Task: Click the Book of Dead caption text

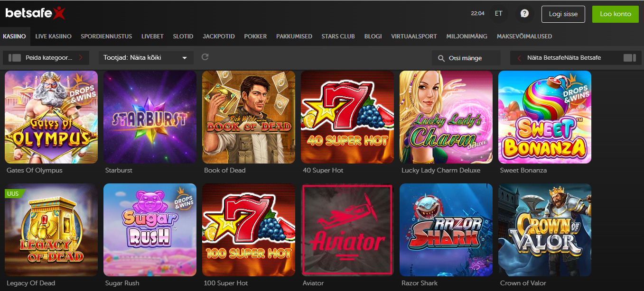Action: click(x=225, y=170)
